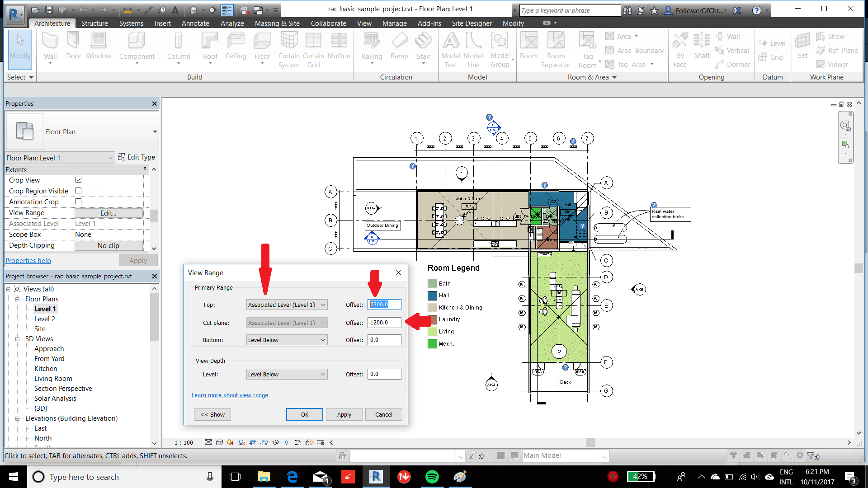Enable Crop Region Visible checkbox
Viewport: 868px width, 488px height.
(78, 191)
